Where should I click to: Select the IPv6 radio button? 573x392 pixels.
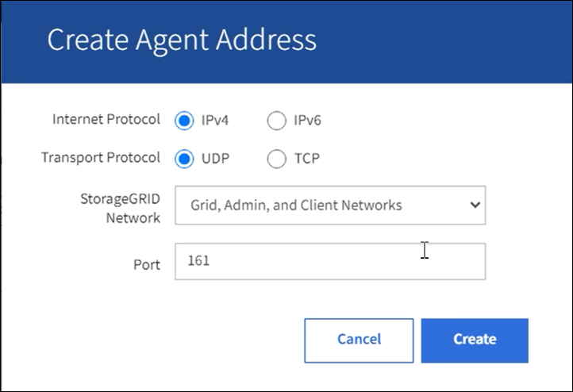(276, 121)
